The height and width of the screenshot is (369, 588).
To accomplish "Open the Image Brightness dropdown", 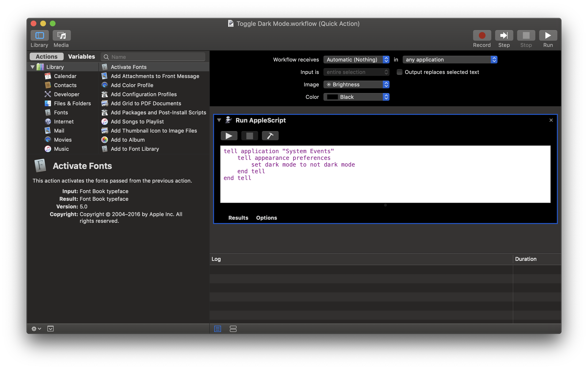I will tap(356, 84).
